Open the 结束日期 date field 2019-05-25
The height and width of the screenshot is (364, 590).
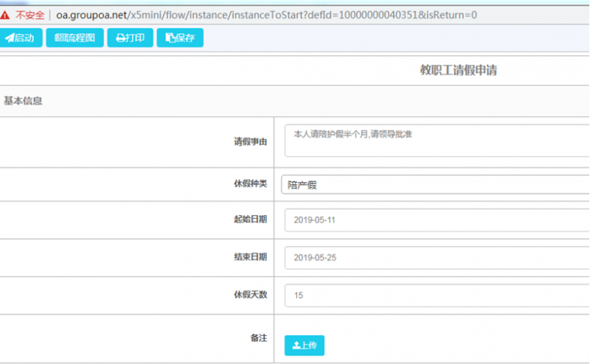click(435, 257)
